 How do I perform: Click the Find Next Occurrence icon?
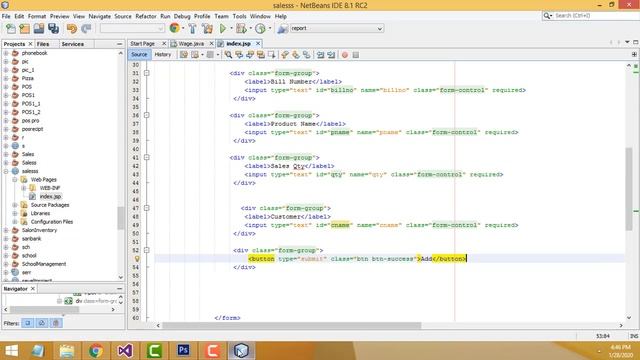pos(250,55)
